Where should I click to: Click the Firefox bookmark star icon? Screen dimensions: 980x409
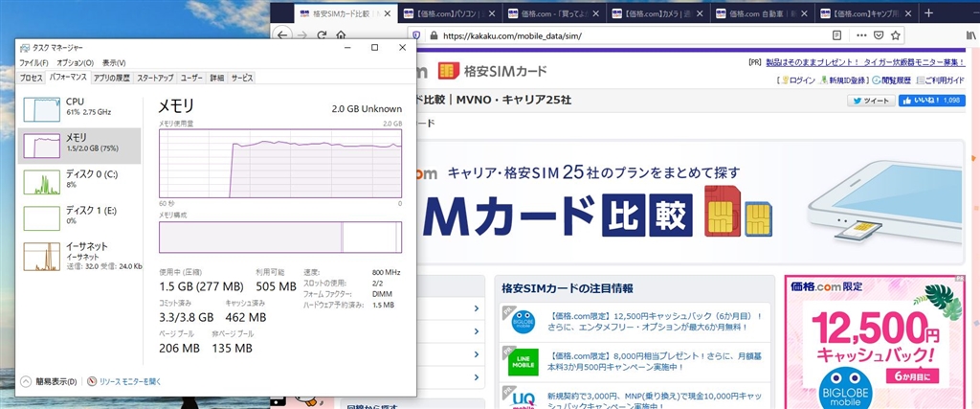897,34
